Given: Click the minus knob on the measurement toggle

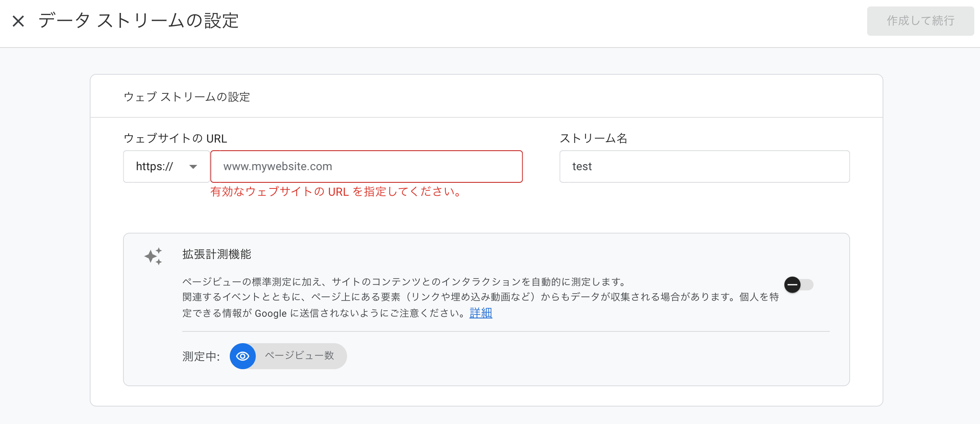Looking at the screenshot, I should tap(792, 285).
